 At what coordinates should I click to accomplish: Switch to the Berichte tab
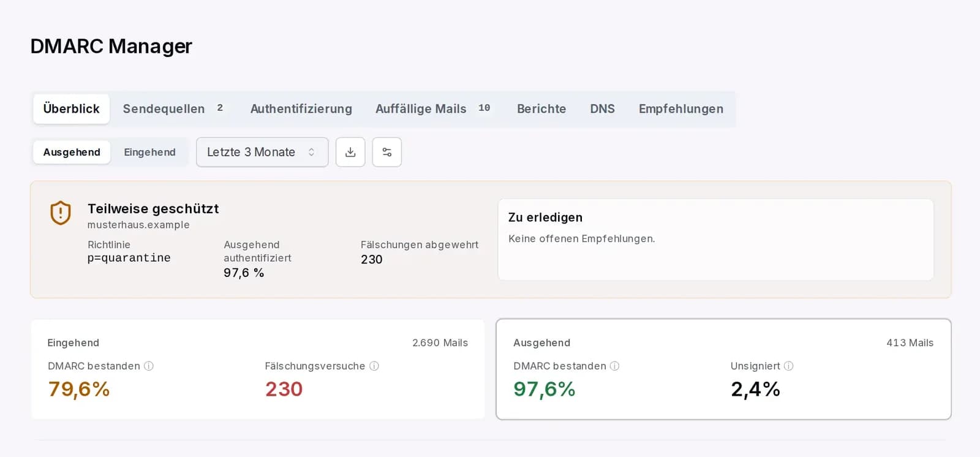coord(541,109)
